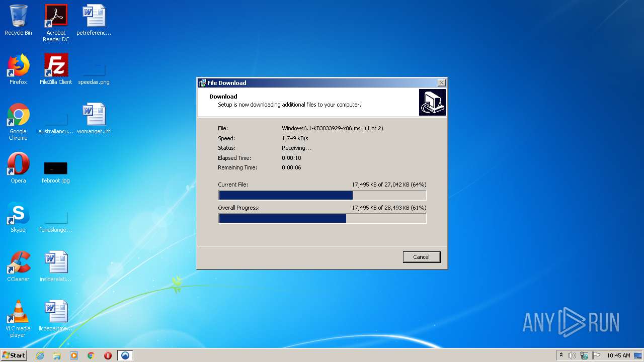Viewport: 644px width, 362px height.
Task: Open Windows Explorer from taskbar
Action: [x=57, y=355]
